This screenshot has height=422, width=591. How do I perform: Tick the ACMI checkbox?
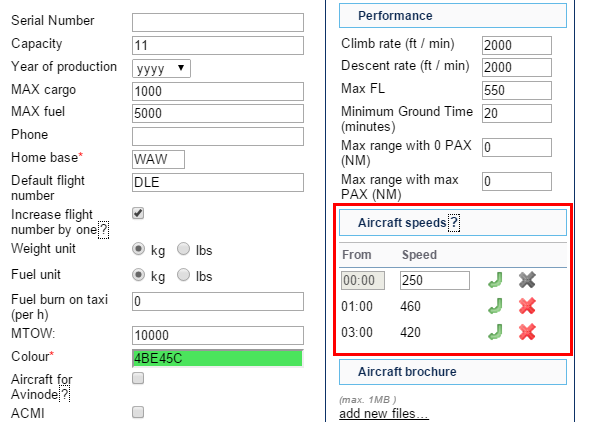click(138, 412)
